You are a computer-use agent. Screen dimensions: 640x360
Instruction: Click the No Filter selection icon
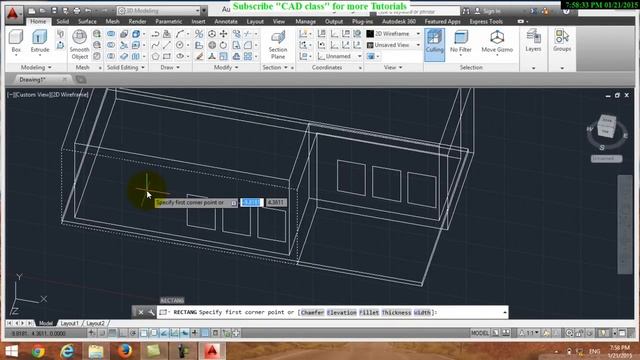[x=461, y=41]
